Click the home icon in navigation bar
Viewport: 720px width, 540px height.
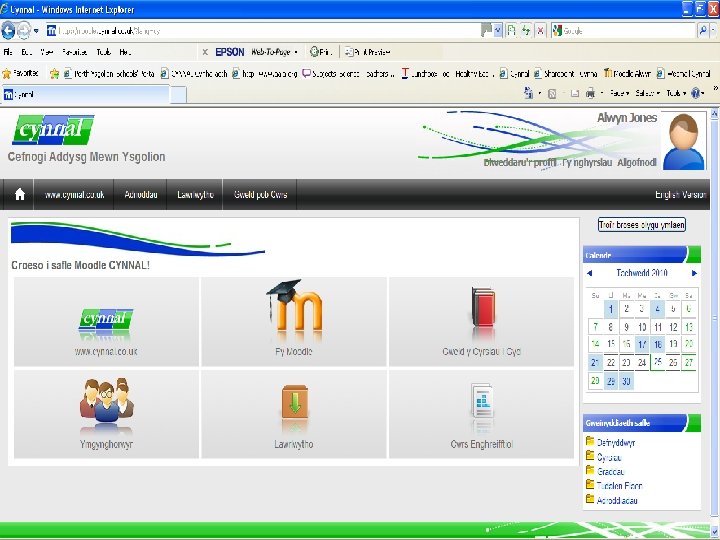[x=19, y=194]
